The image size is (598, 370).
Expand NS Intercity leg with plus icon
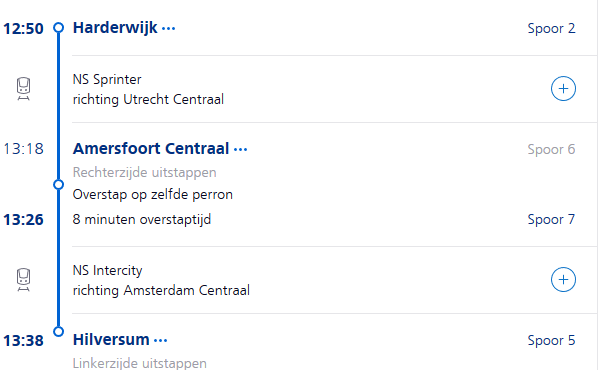pos(563,280)
